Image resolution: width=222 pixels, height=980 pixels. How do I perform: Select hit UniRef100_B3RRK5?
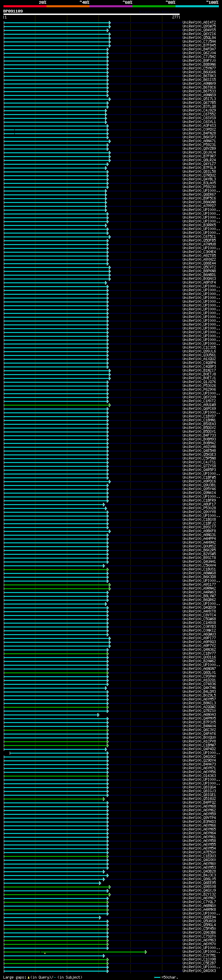coord(199,225)
